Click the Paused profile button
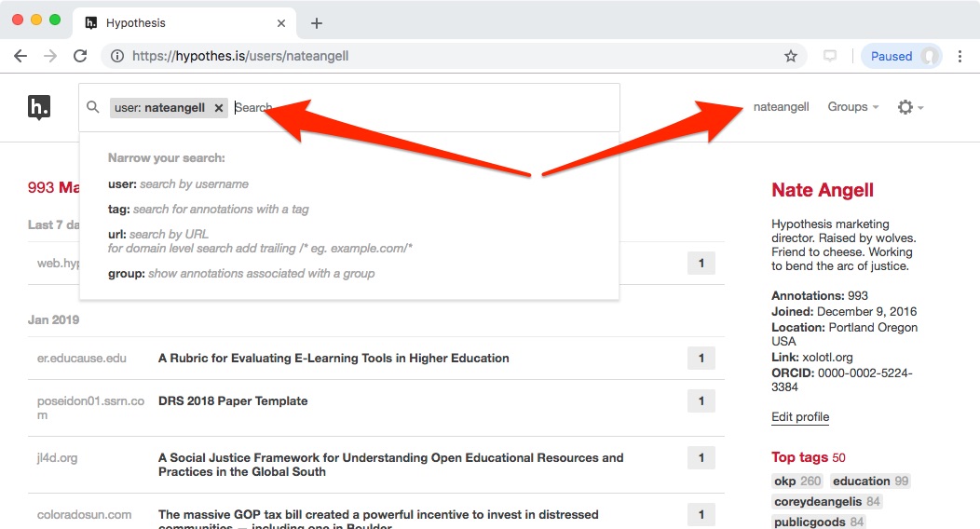 point(901,56)
